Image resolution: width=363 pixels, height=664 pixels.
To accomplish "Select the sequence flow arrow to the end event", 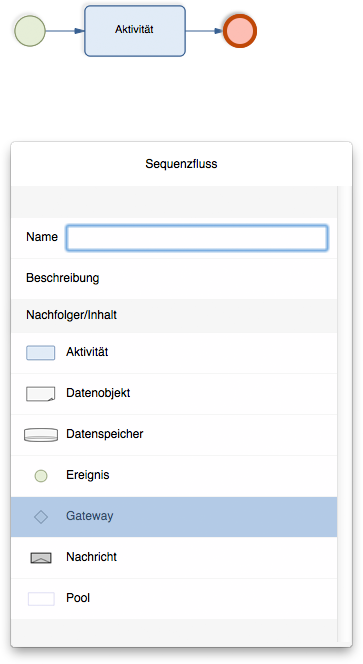I will [204, 30].
